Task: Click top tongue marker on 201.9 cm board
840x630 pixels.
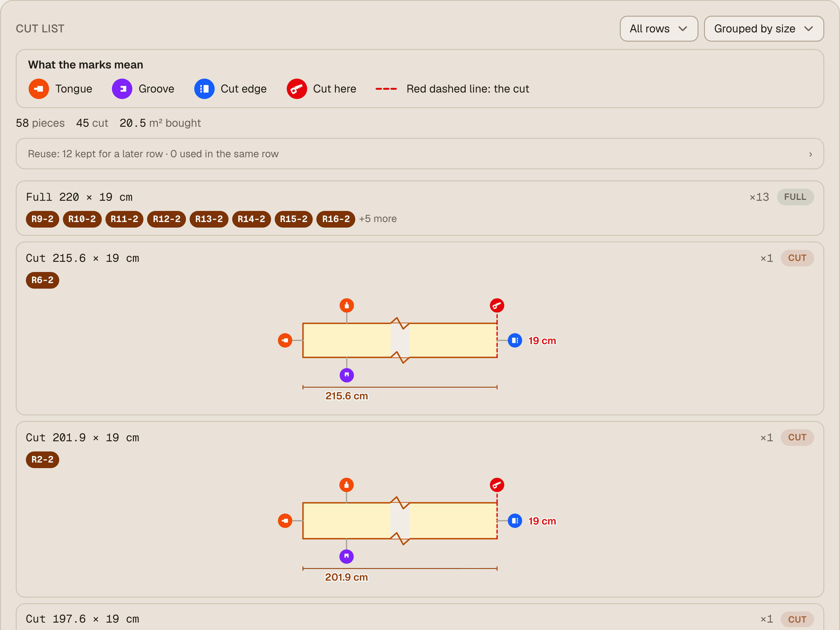Action: pos(346,485)
